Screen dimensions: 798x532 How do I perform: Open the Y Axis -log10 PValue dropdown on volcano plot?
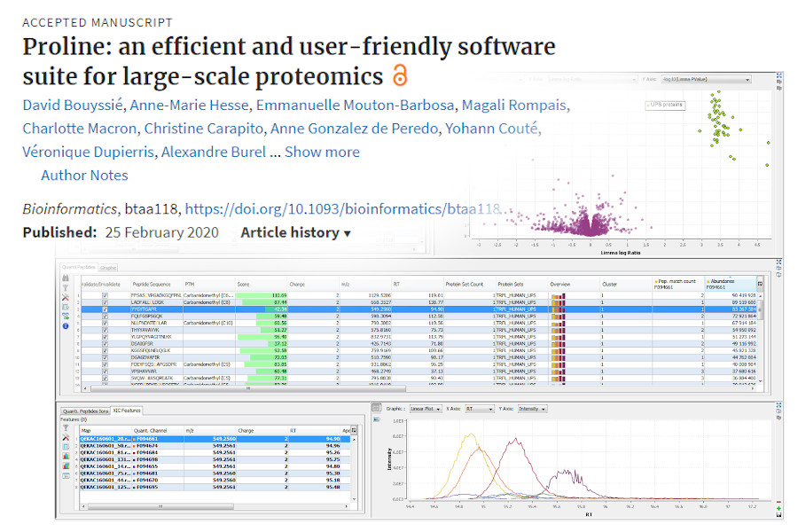point(706,80)
